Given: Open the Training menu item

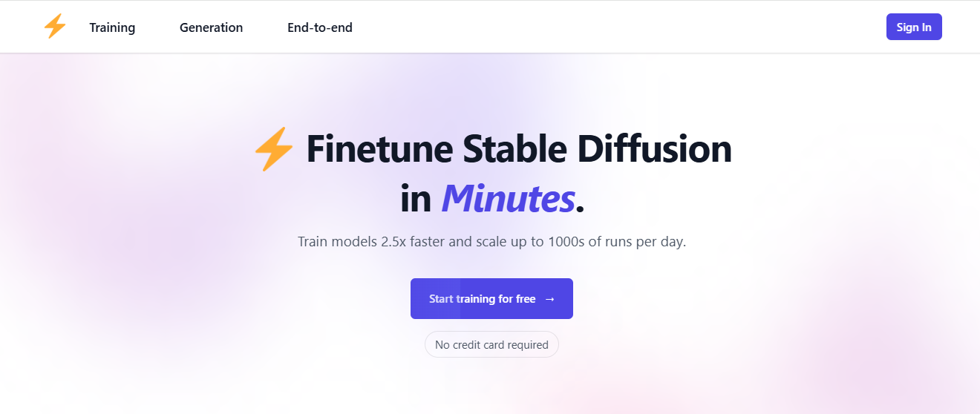Looking at the screenshot, I should coord(112,27).
